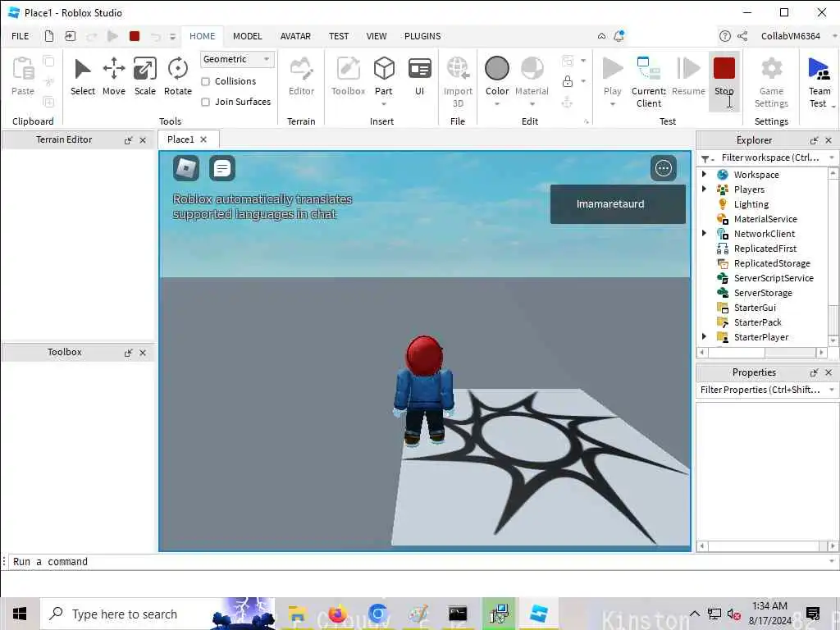Click the Paste clipboard button
Image resolution: width=840 pixels, height=630 pixels.
[23, 76]
